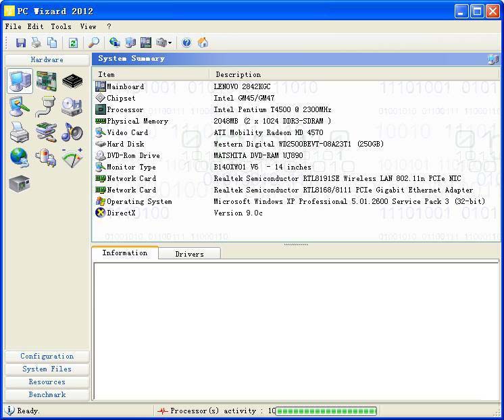Select the Processor chip icon

[72, 81]
